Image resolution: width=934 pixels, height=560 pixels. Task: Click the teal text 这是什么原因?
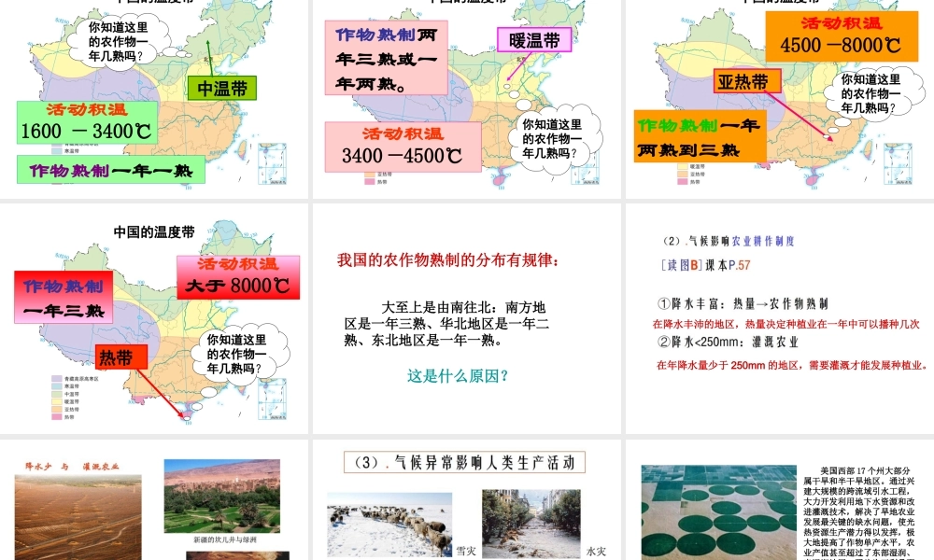(458, 376)
